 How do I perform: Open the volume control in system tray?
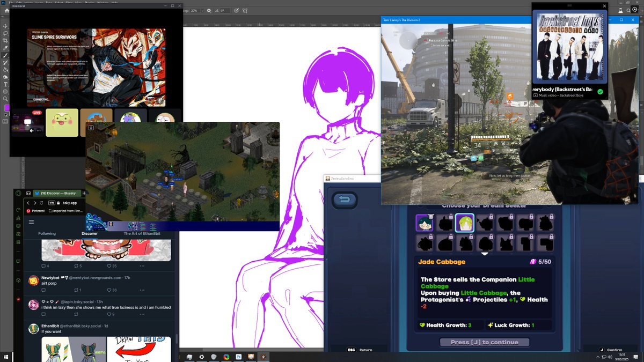point(611,357)
